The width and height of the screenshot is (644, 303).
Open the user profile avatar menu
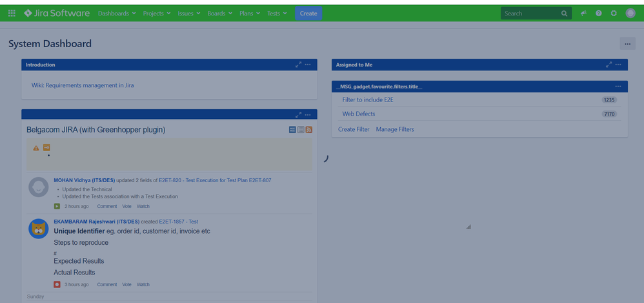[630, 13]
